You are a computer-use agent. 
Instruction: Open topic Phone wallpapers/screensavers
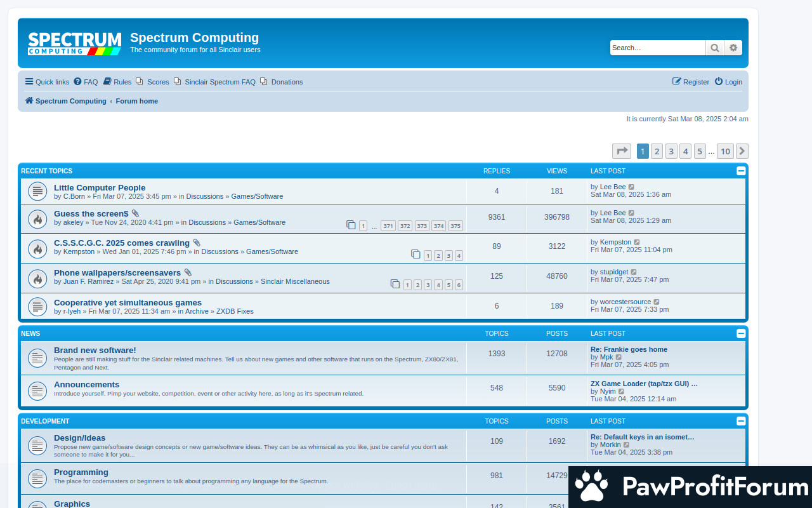(x=117, y=272)
